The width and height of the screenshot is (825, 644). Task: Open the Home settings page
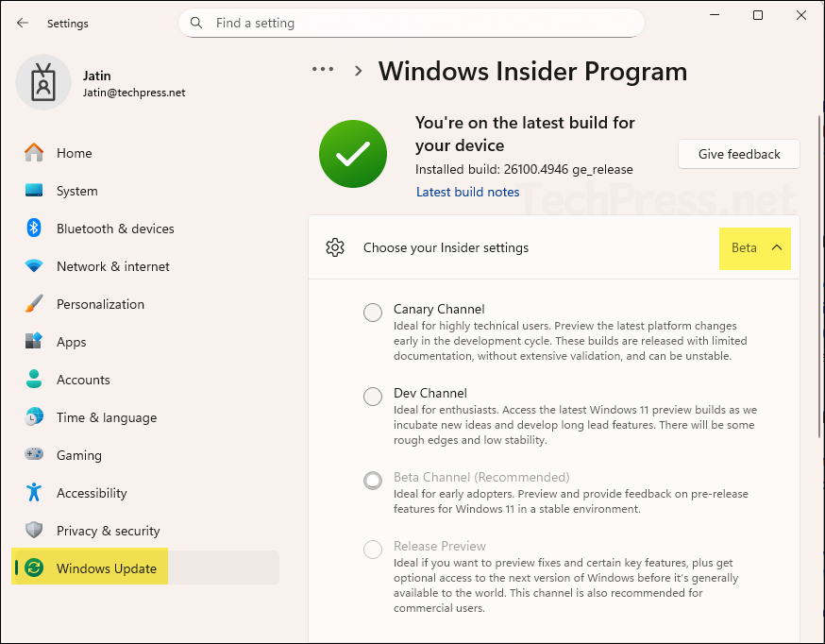(146, 153)
